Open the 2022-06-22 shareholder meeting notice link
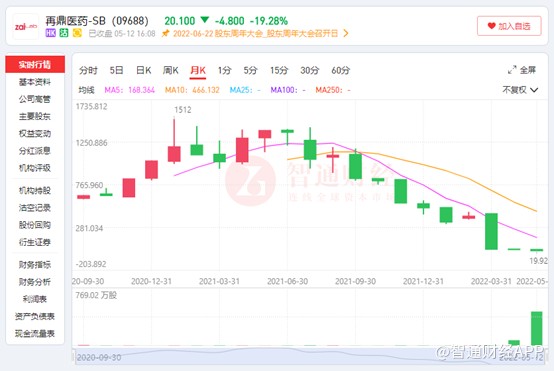This screenshot has width=554, height=371. coord(255,34)
